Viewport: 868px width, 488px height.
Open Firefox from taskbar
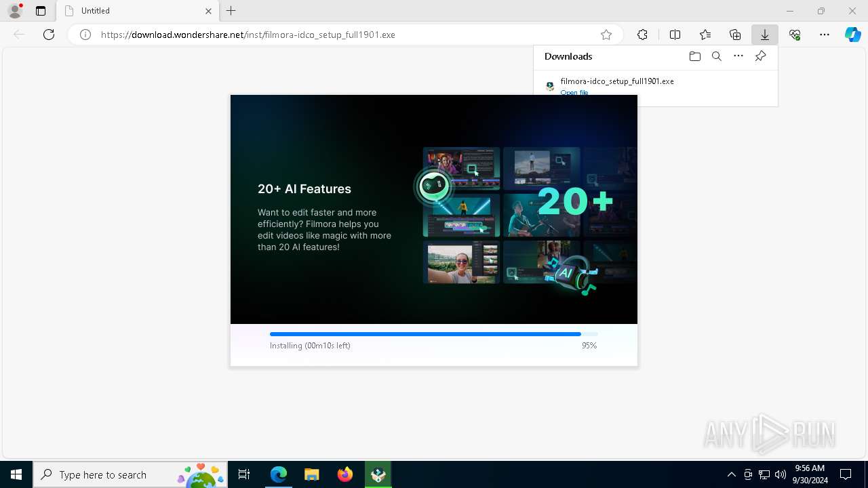click(345, 474)
